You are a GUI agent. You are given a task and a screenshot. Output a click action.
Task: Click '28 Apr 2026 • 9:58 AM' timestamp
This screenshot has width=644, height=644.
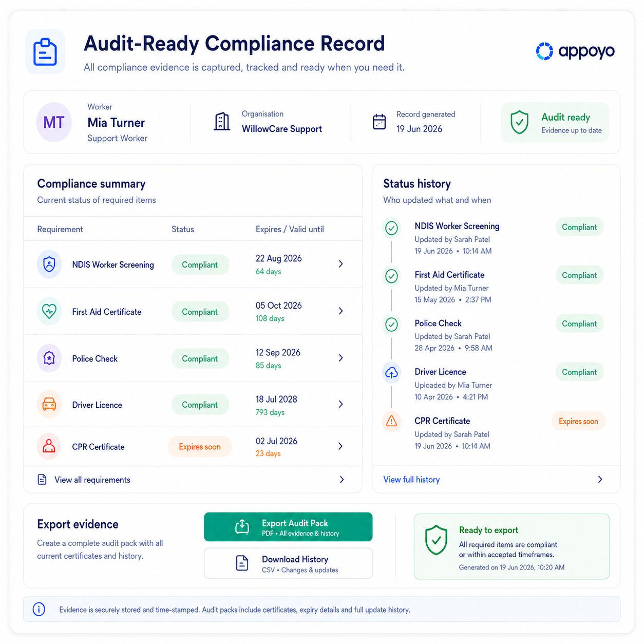[x=453, y=348]
